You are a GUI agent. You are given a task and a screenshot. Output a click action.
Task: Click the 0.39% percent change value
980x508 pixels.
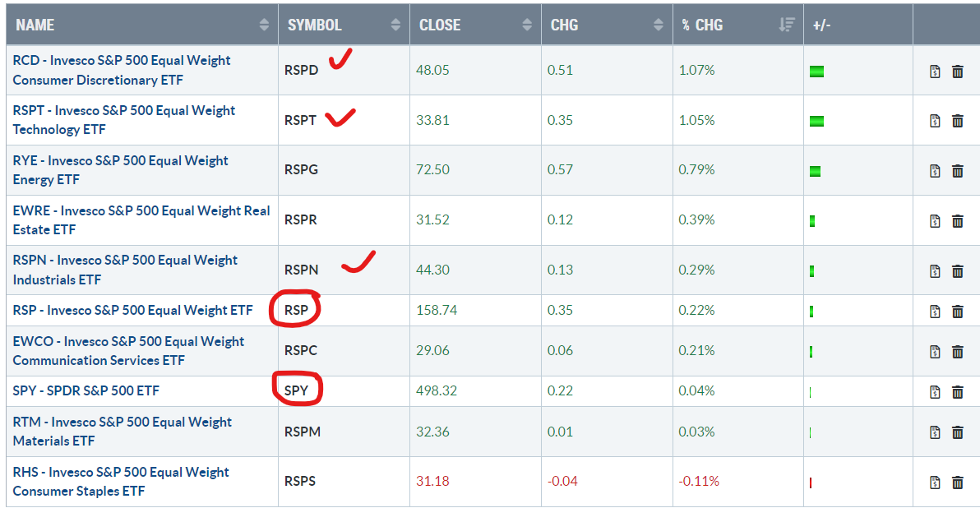pos(697,219)
